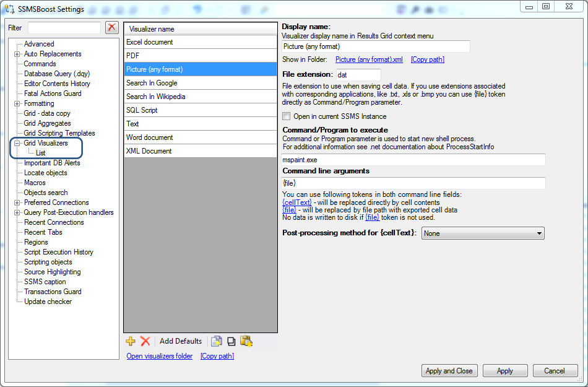This screenshot has height=387, width=588.
Task: Open visualizers folder link
Action: pos(159,356)
